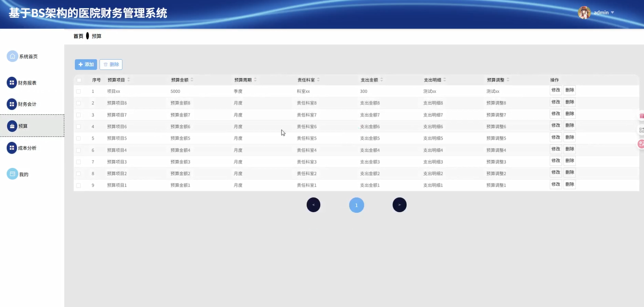Screen dimensions: 644x307
Task: Click the 我的 sidebar icon
Action: tap(13, 174)
